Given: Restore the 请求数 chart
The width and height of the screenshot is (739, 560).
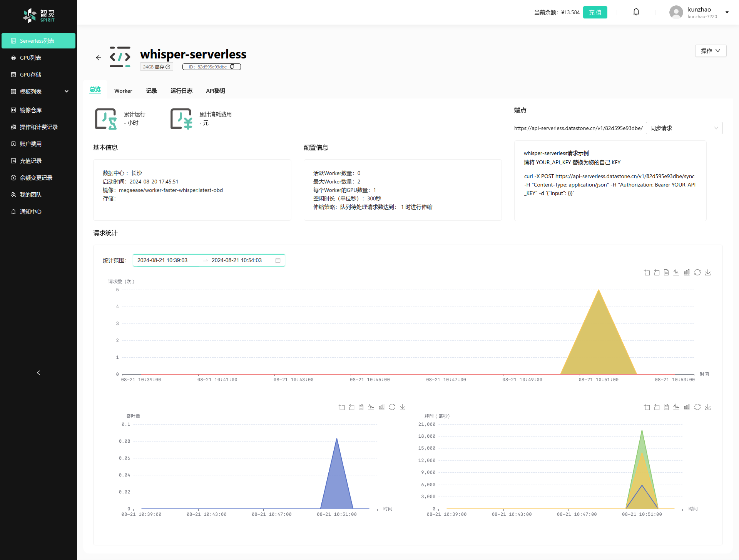Looking at the screenshot, I should (697, 272).
